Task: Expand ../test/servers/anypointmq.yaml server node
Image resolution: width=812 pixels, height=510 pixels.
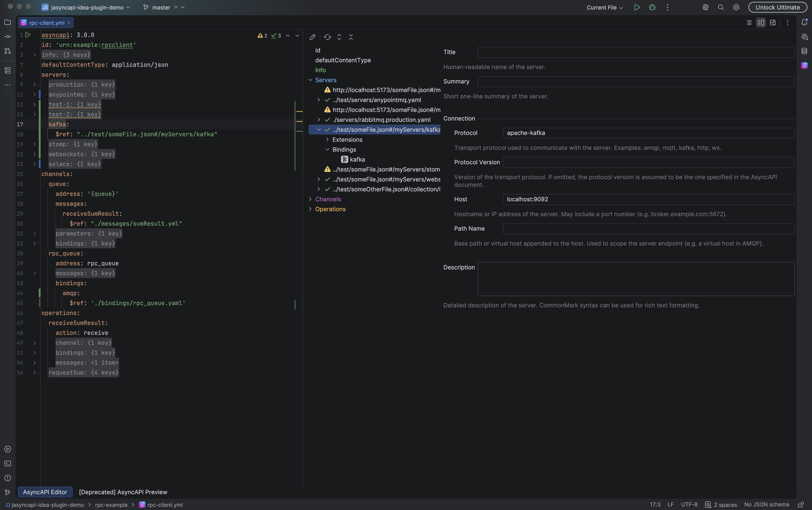Action: 318,100
